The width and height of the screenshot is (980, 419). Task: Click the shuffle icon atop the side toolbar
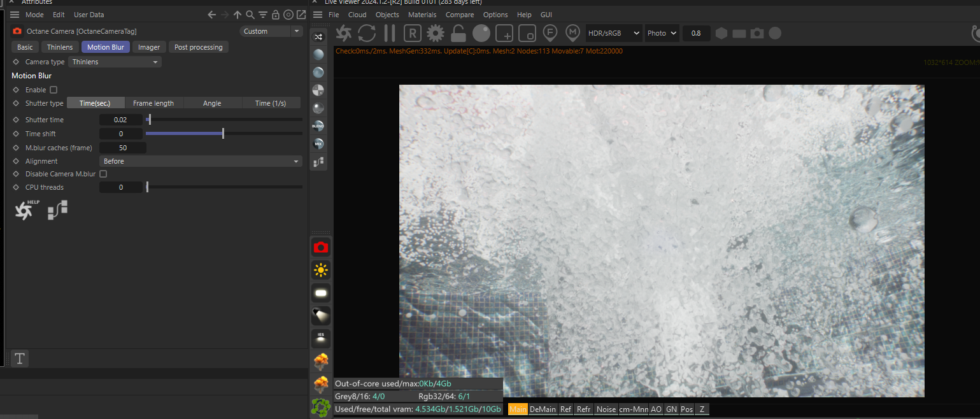point(318,38)
